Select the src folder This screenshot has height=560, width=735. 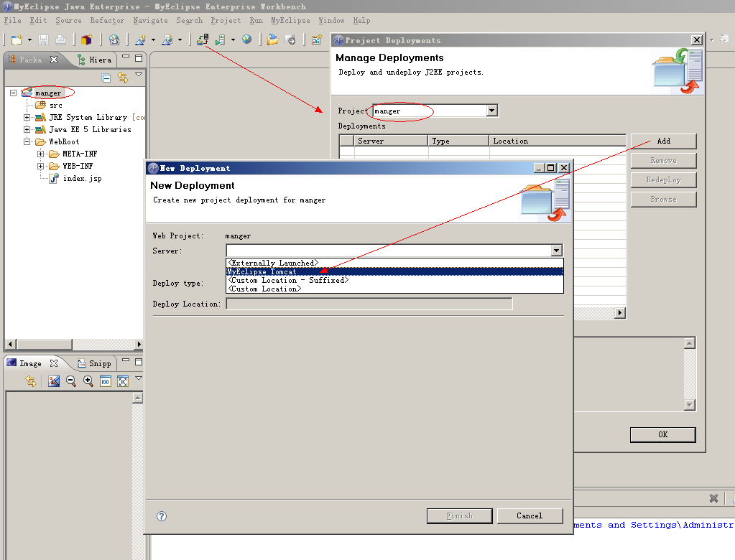tap(56, 106)
